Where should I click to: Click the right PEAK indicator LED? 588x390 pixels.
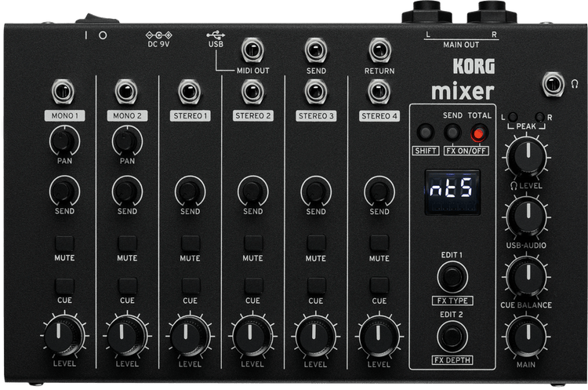point(539,117)
